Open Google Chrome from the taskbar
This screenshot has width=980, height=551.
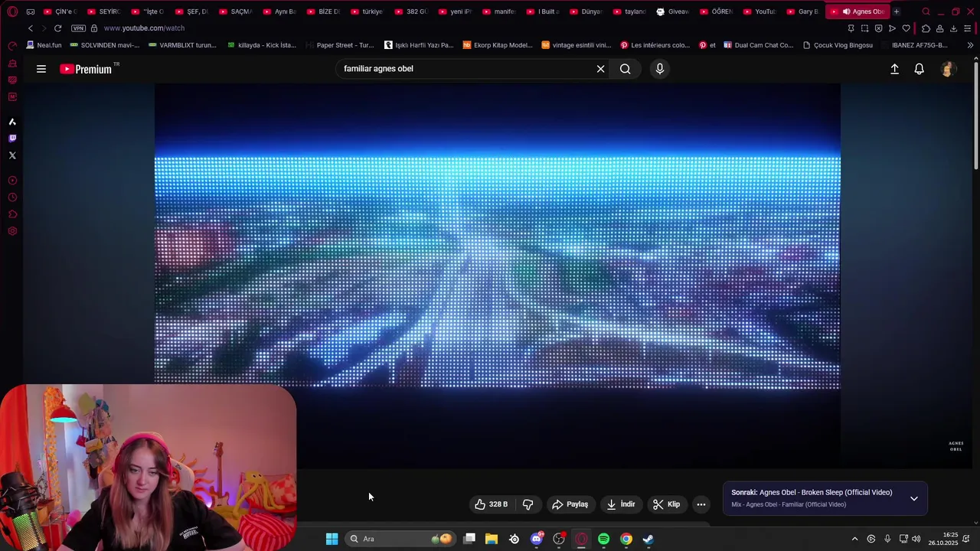[x=626, y=539]
